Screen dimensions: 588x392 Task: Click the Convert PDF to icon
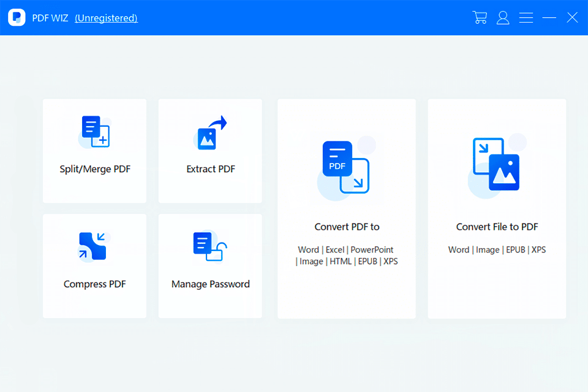tap(346, 168)
